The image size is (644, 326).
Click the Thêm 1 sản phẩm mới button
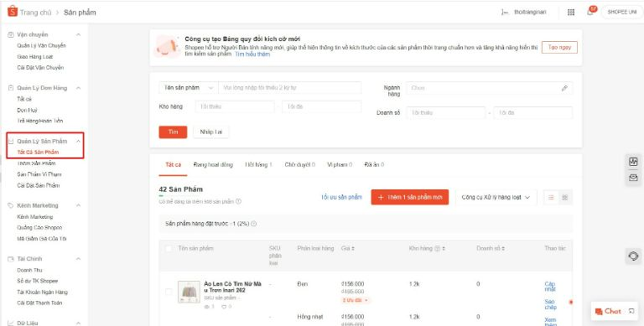click(x=409, y=197)
